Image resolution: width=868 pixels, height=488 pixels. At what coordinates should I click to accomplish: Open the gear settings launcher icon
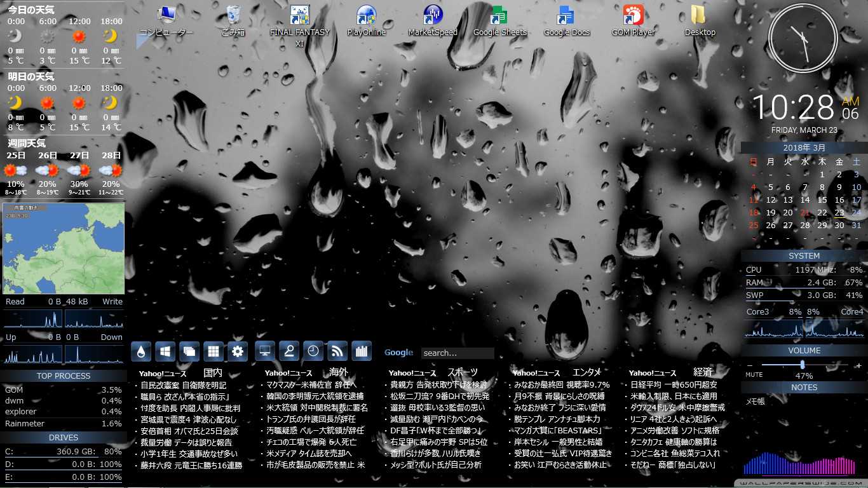[x=238, y=351]
